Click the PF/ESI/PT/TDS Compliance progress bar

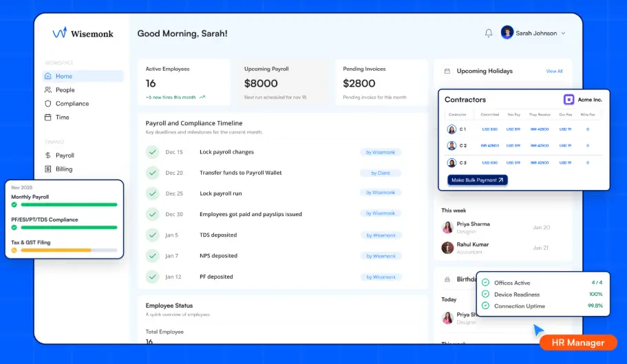pos(69,227)
